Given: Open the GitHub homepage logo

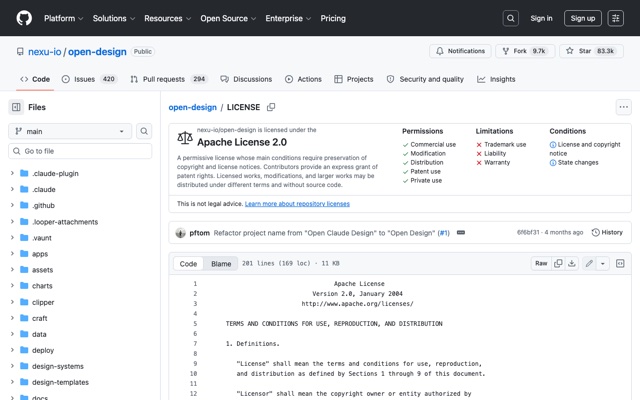Looking at the screenshot, I should click(24, 18).
